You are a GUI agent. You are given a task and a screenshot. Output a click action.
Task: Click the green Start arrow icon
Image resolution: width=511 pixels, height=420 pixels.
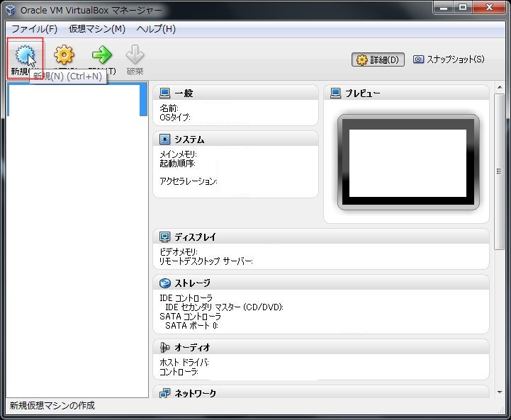point(102,55)
